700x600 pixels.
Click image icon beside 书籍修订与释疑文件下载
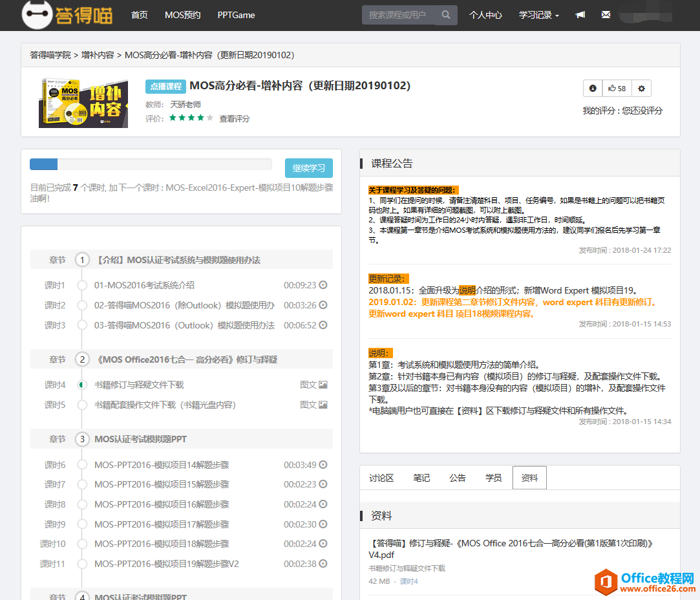tap(323, 385)
